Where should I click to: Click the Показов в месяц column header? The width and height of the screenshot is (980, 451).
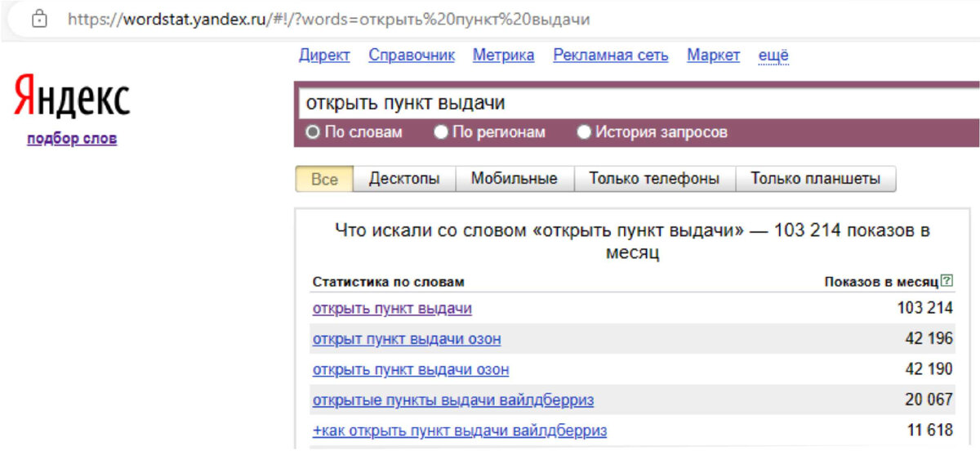point(881,282)
